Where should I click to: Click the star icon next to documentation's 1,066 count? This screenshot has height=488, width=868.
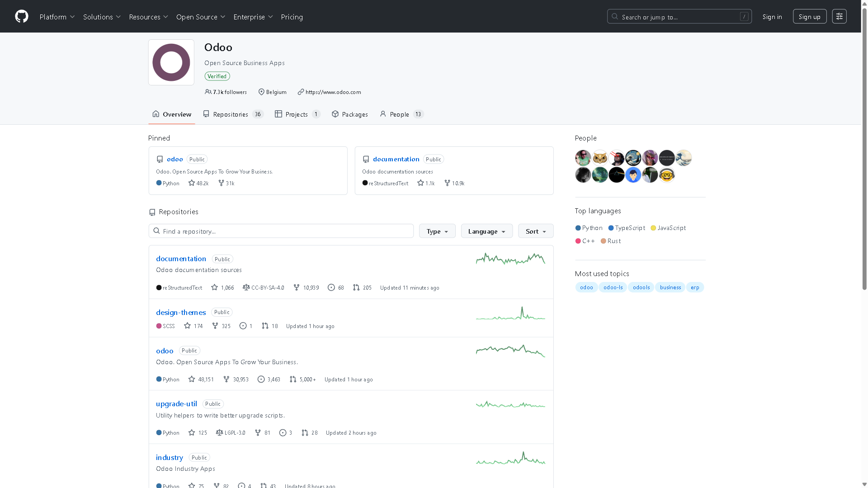[x=214, y=287]
